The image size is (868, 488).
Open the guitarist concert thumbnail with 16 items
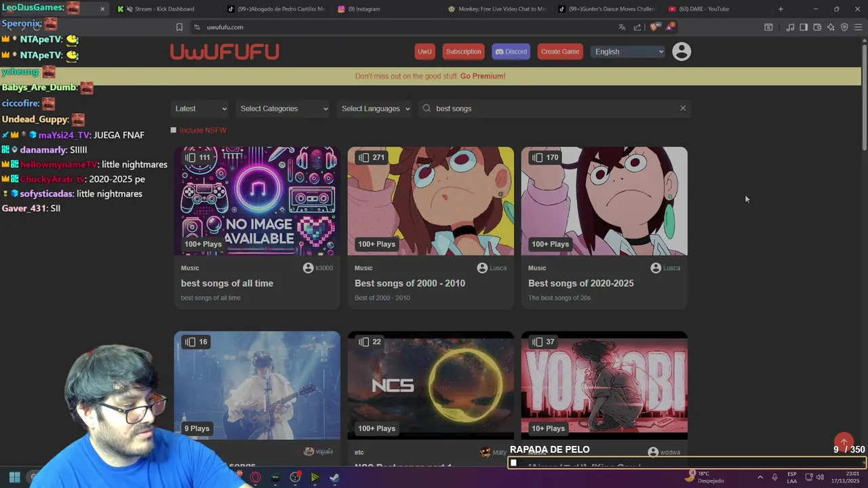click(x=257, y=386)
